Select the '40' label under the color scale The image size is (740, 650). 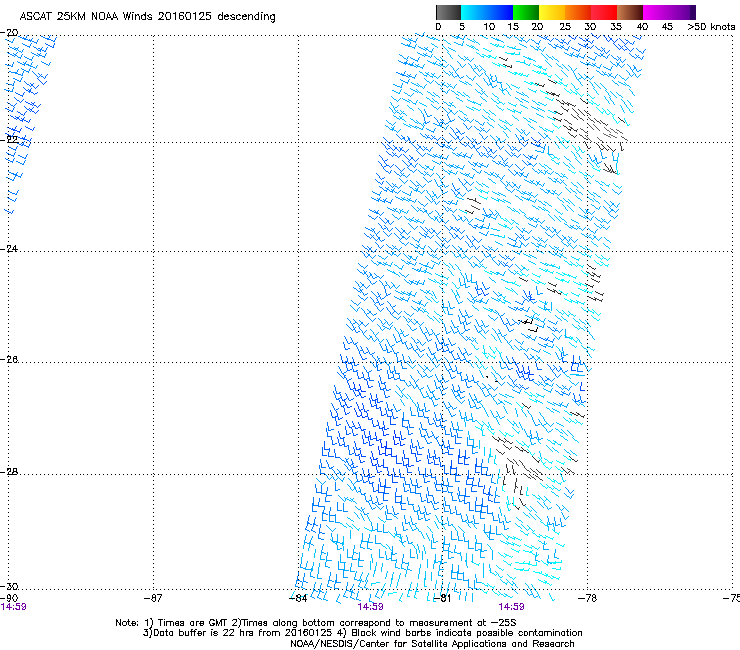click(642, 27)
